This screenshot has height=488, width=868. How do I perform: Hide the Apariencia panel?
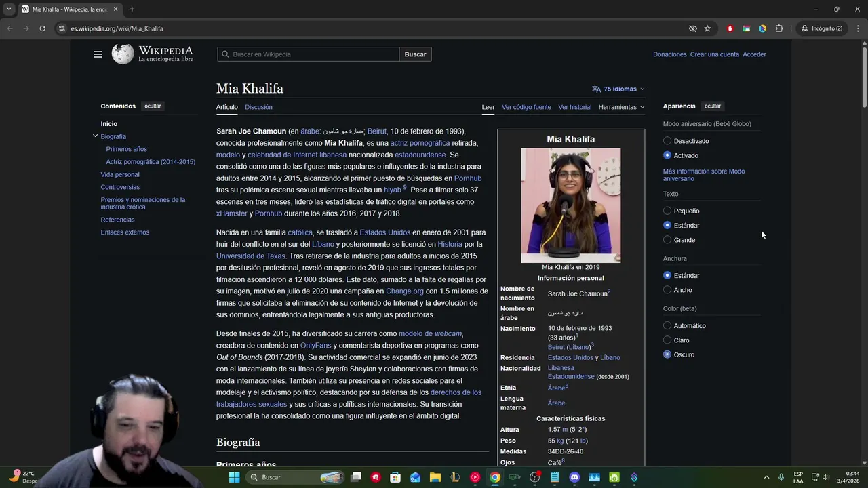click(x=713, y=106)
